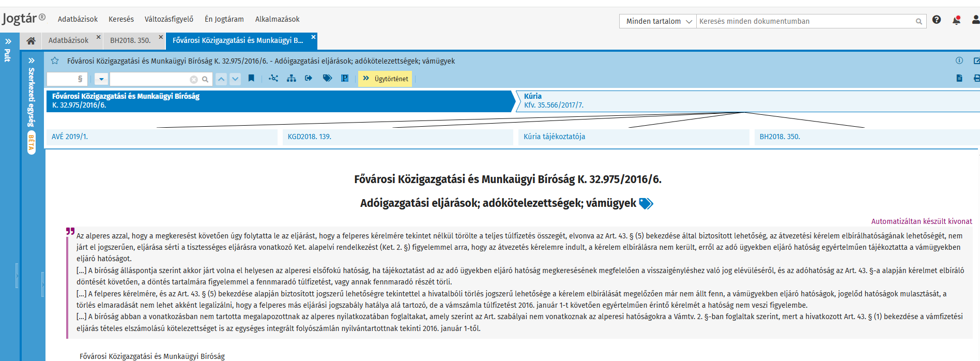Open the Kúria Kfv. 35.566/2017/7. decision
The image size is (980, 361).
(x=553, y=101)
